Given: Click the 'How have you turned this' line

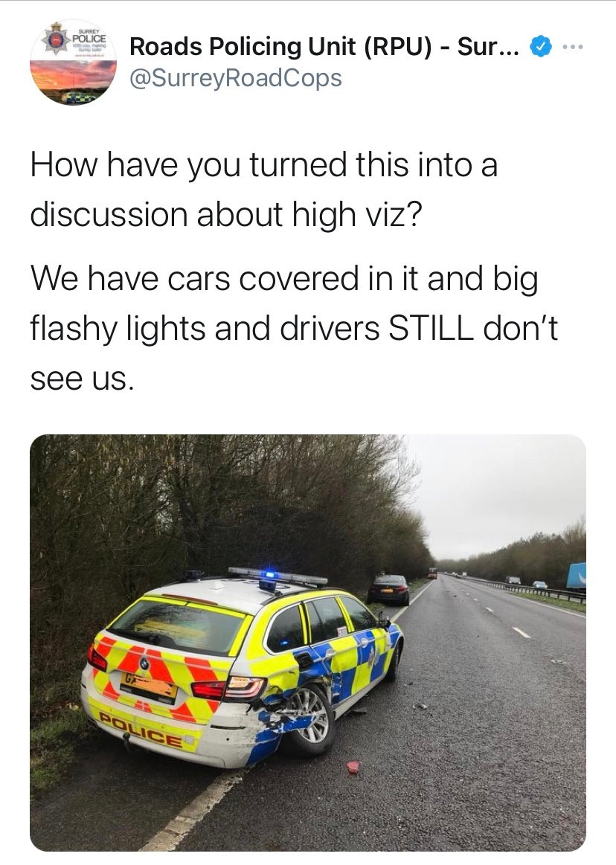Looking at the screenshot, I should click(264, 165).
